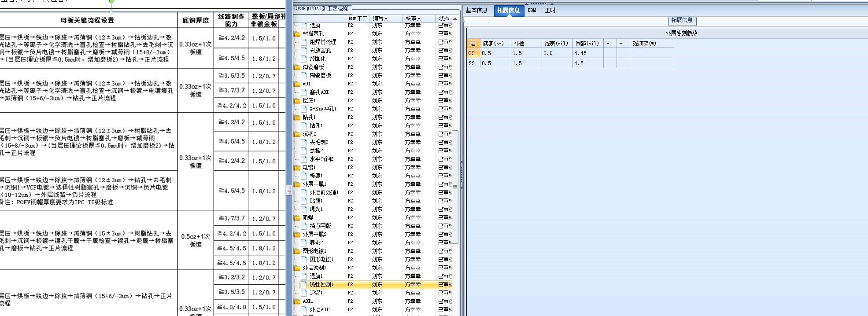
Task: Click the 底铜厚度 header in spreadsheet
Action: [x=196, y=20]
